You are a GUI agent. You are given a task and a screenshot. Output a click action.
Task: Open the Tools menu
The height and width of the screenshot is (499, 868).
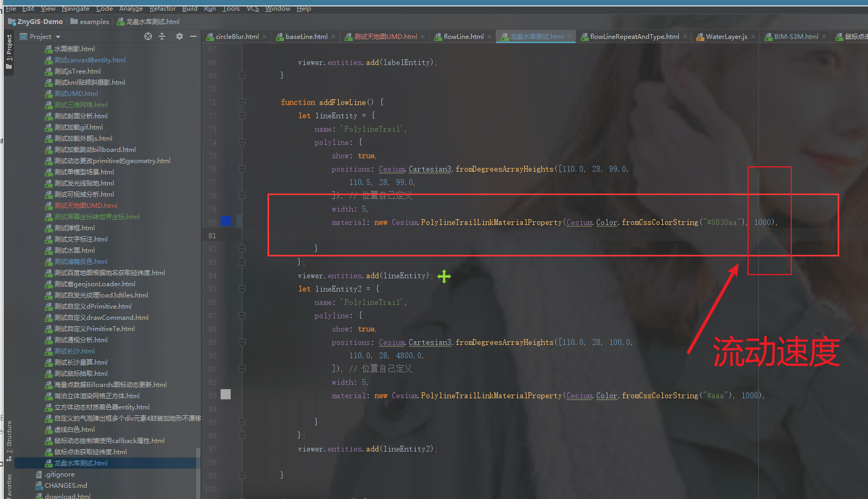click(x=231, y=9)
